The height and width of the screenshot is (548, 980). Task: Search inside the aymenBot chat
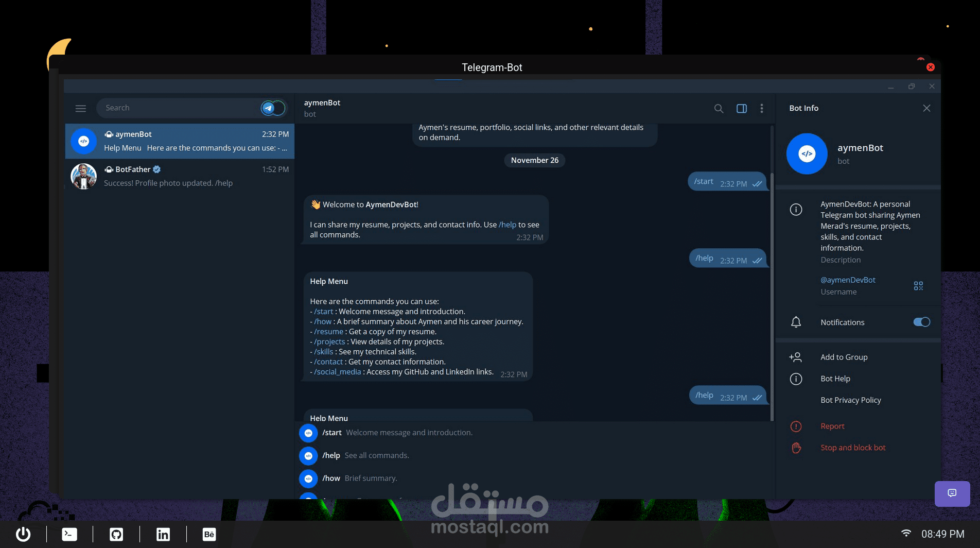pyautogui.click(x=719, y=108)
